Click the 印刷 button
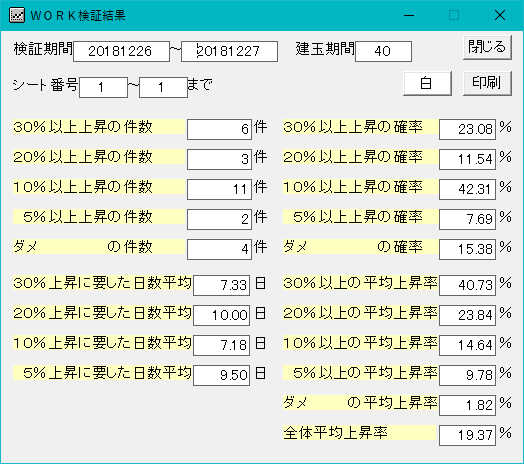 tap(487, 83)
